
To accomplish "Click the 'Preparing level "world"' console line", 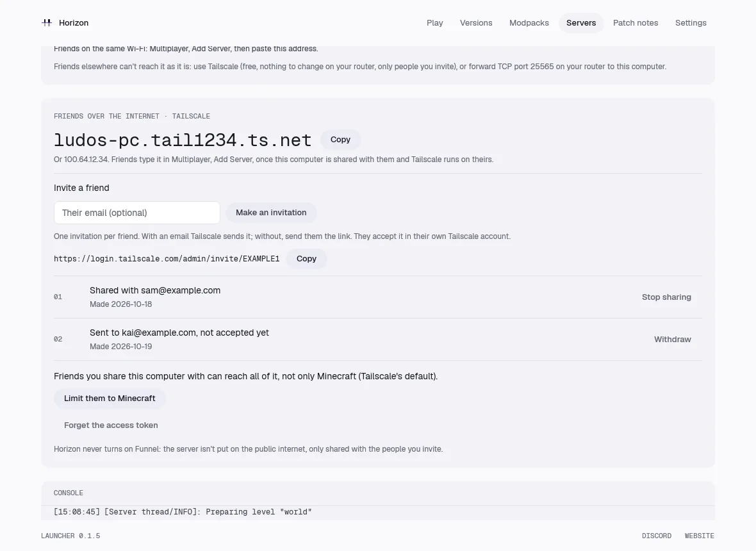I will tap(183, 512).
